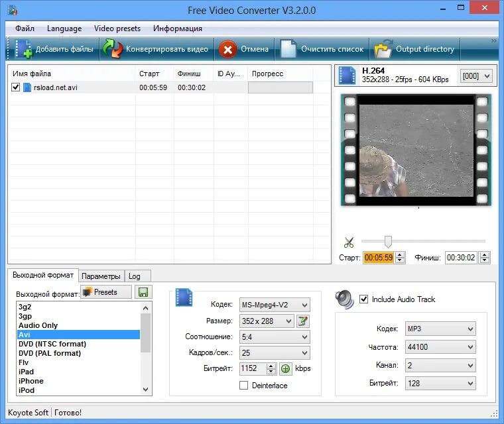Click the video bitrate 1152 field
Image resolution: width=504 pixels, height=424 pixels.
coord(253,368)
